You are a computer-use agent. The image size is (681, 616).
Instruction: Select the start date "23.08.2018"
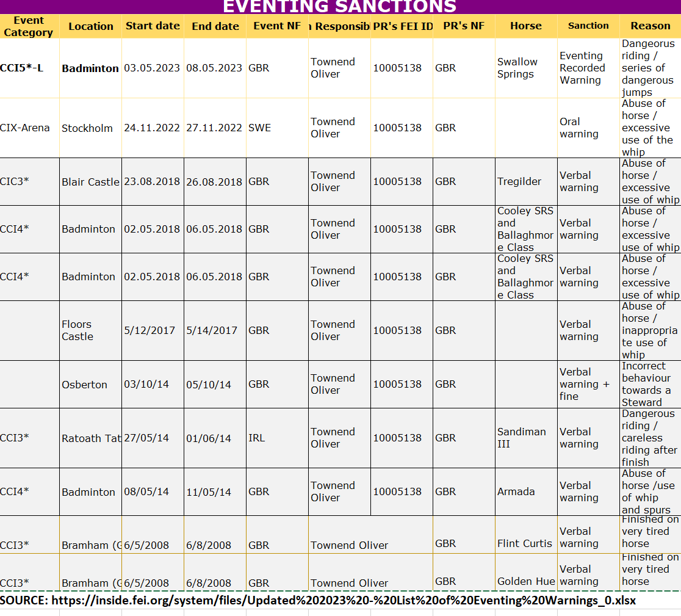[153, 181]
